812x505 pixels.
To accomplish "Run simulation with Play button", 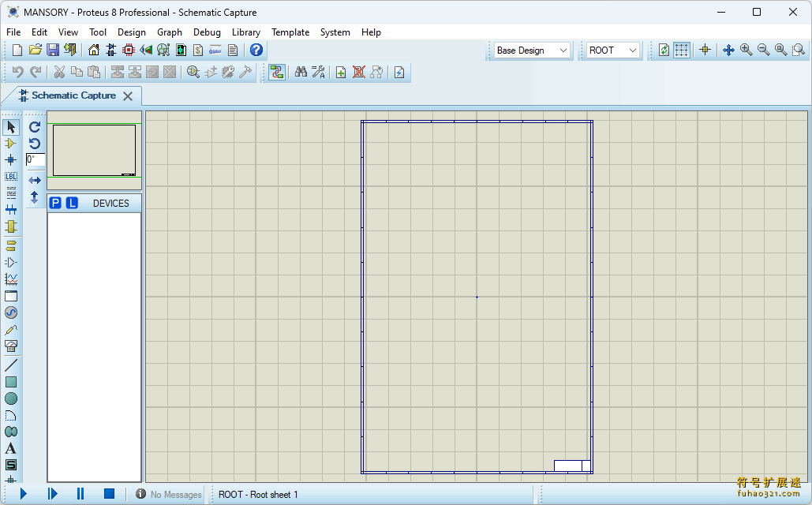I will (24, 494).
